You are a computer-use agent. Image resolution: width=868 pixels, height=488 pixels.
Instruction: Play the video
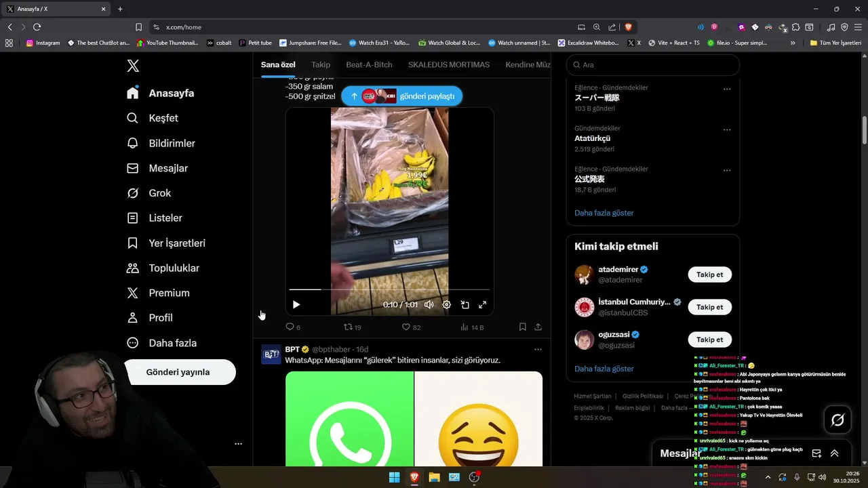[296, 305]
